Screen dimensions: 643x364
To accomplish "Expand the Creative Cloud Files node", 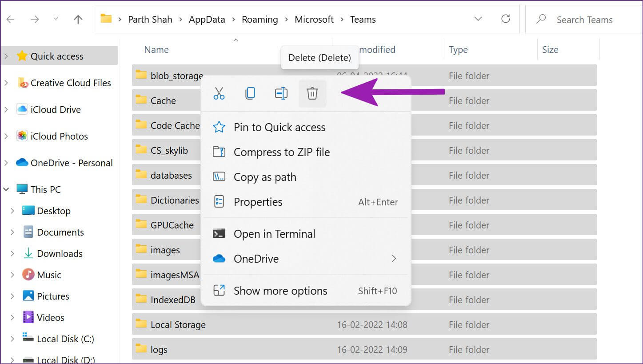I will click(x=6, y=83).
